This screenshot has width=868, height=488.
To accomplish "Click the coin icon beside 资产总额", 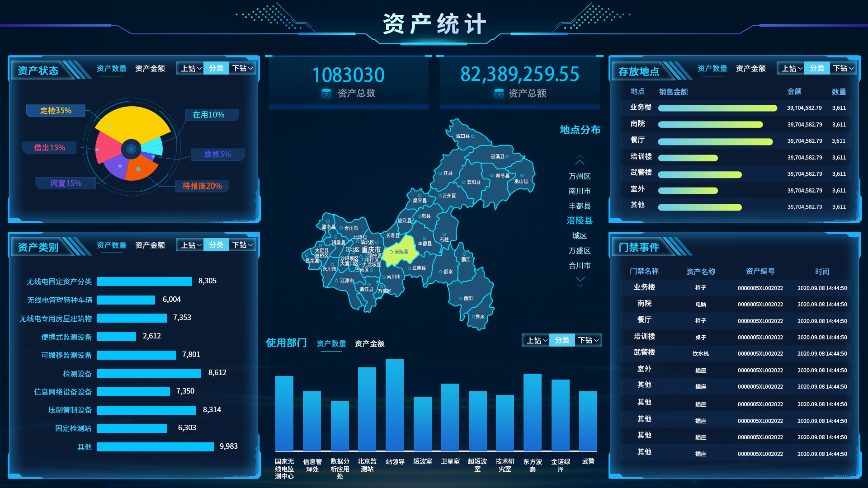I will 499,94.
